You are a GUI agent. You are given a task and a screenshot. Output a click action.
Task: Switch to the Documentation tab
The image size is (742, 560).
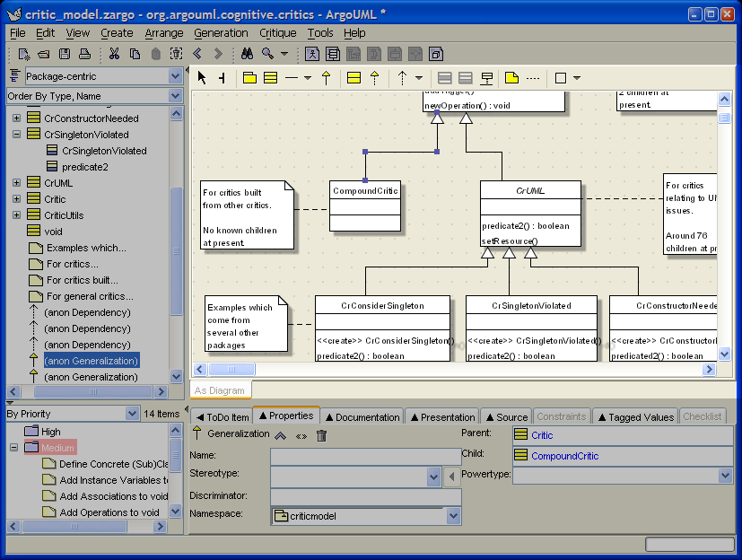pyautogui.click(x=362, y=416)
